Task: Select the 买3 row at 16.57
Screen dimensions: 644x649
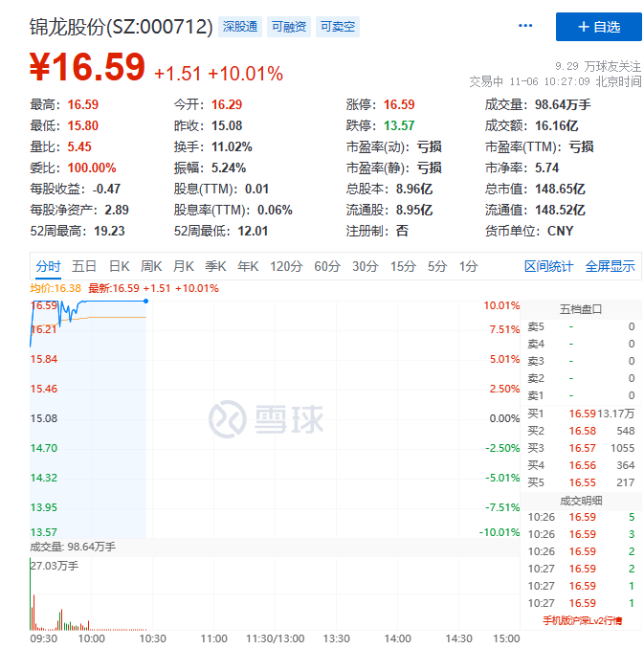Action: (581, 448)
